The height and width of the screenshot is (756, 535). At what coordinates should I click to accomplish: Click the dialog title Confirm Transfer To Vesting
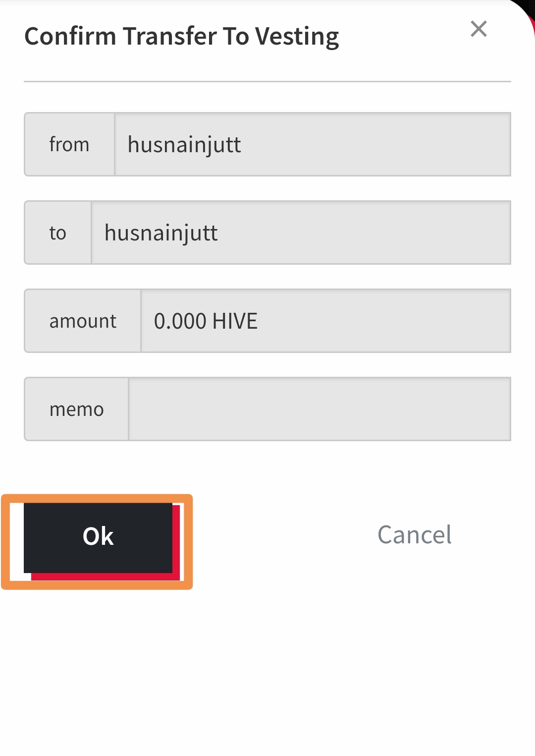tap(182, 37)
